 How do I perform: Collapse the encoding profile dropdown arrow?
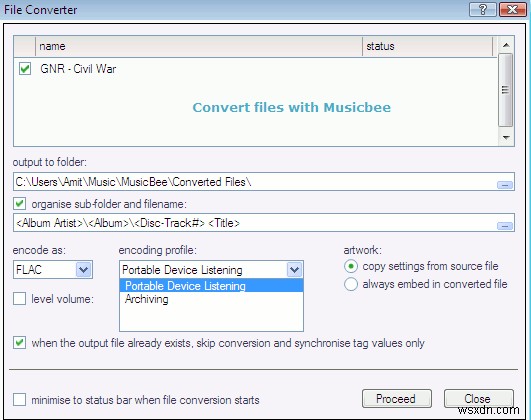[x=294, y=270]
